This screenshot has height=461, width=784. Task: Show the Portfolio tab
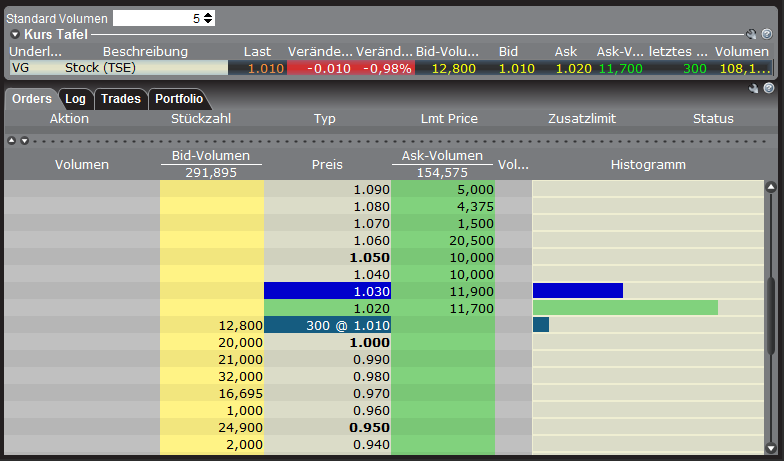[x=179, y=99]
